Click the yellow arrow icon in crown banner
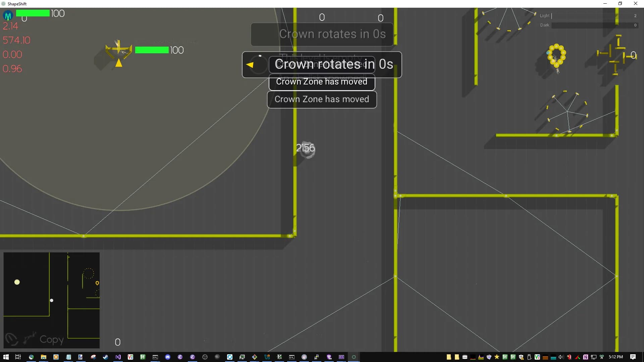This screenshot has width=644, height=362. pos(250,65)
